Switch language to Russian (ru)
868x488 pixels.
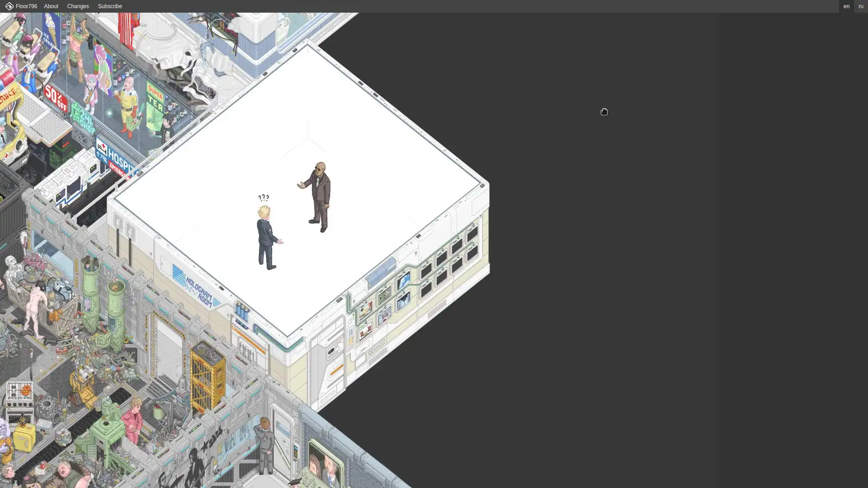pyautogui.click(x=861, y=6)
